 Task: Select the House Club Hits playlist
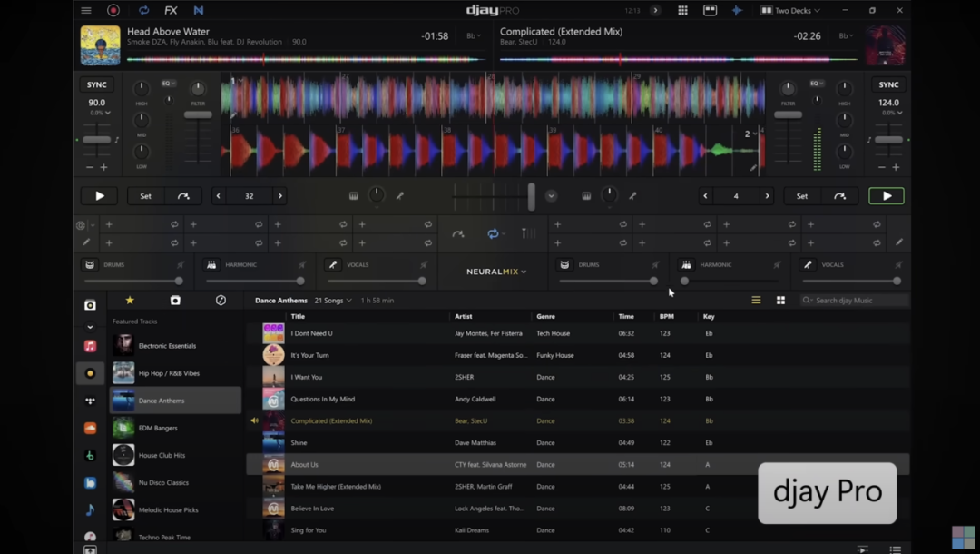(176, 455)
